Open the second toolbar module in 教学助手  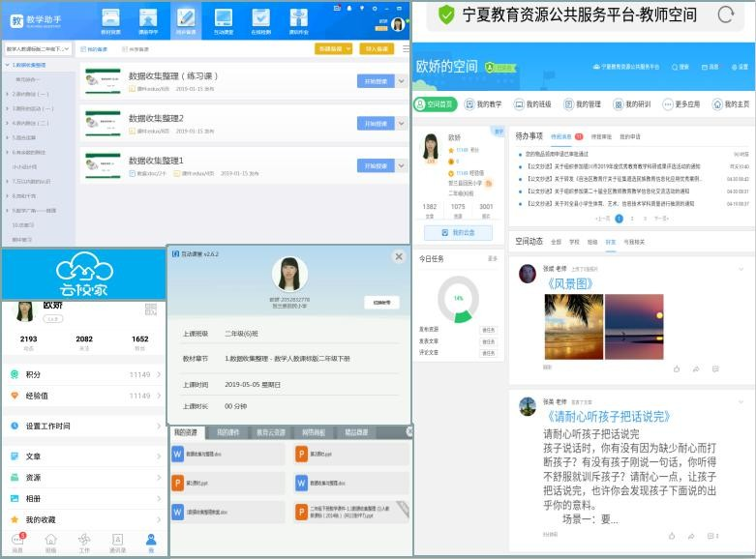click(148, 21)
